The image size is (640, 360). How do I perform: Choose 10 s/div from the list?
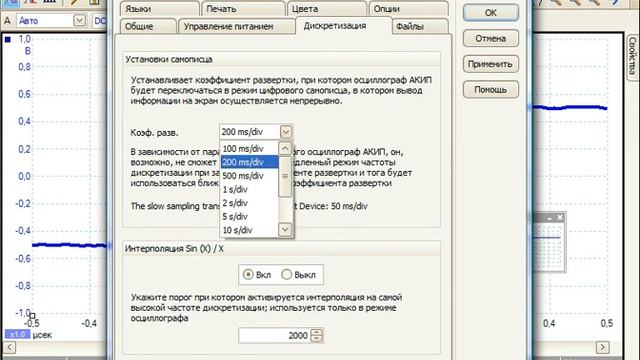[x=249, y=230]
